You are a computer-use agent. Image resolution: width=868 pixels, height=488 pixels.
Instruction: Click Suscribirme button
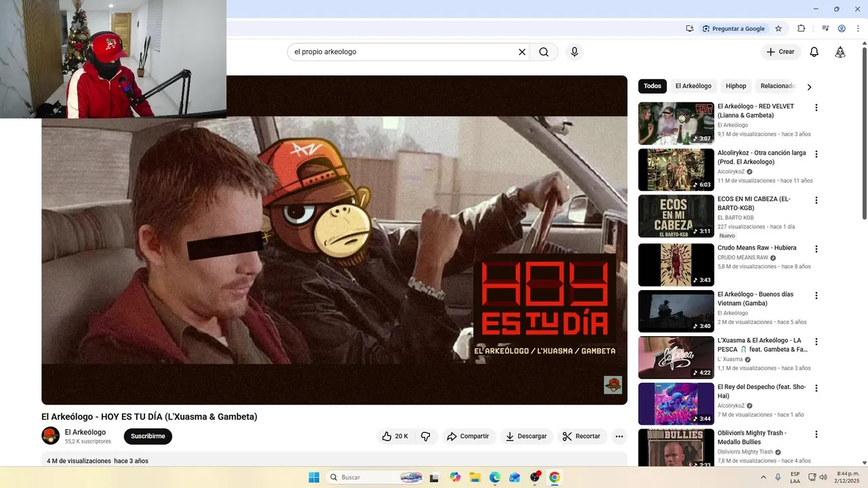point(148,436)
